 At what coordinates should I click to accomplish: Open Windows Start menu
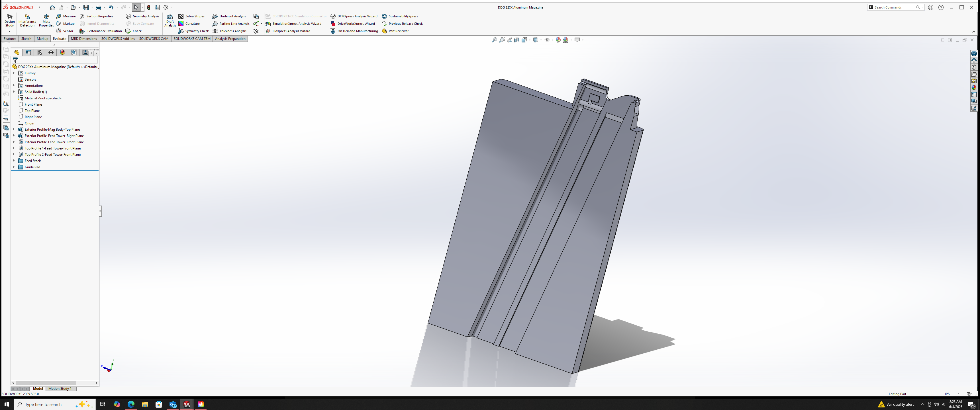7,404
